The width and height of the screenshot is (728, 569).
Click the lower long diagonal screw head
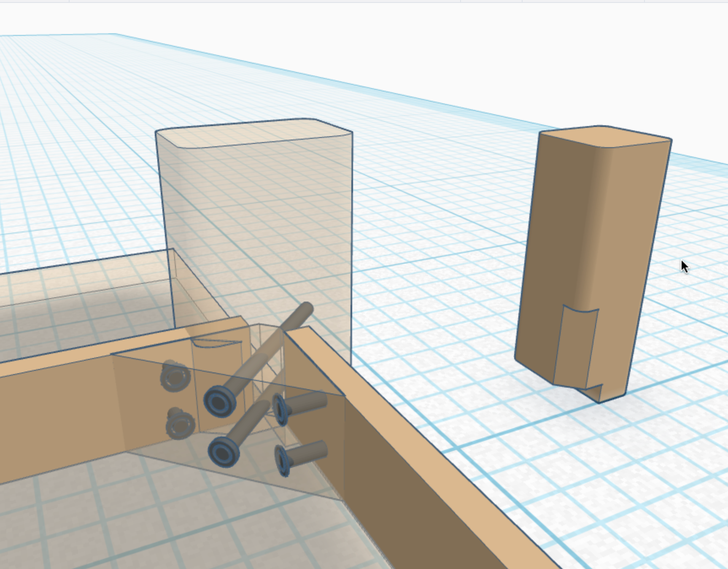click(x=224, y=451)
